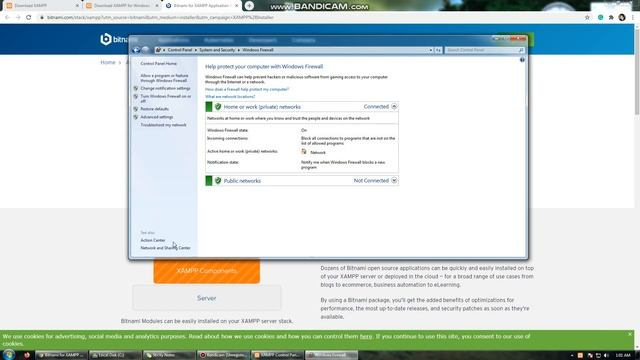Open XAMPP Control Panel taskbar button
Screen dimensions: 640x360
coord(277,355)
